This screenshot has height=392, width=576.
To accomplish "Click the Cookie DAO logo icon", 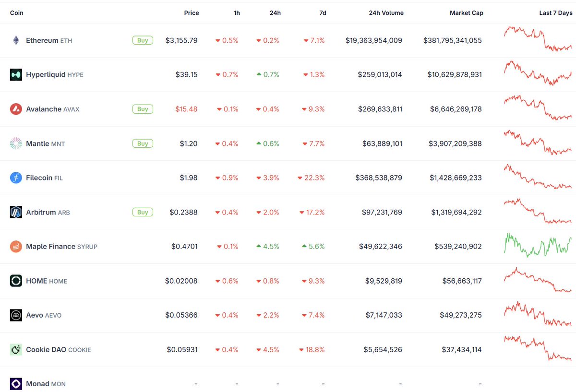I will tap(16, 349).
